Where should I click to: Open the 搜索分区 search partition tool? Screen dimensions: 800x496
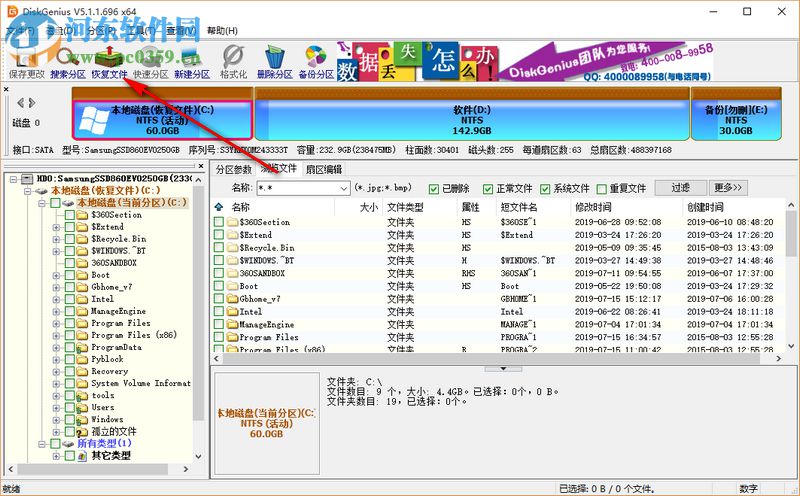tap(68, 62)
